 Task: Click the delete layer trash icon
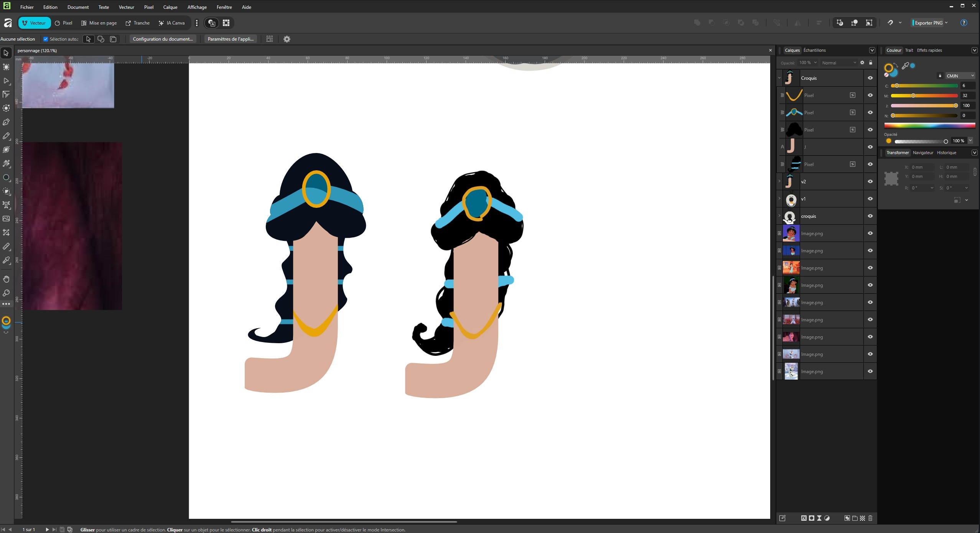870,518
